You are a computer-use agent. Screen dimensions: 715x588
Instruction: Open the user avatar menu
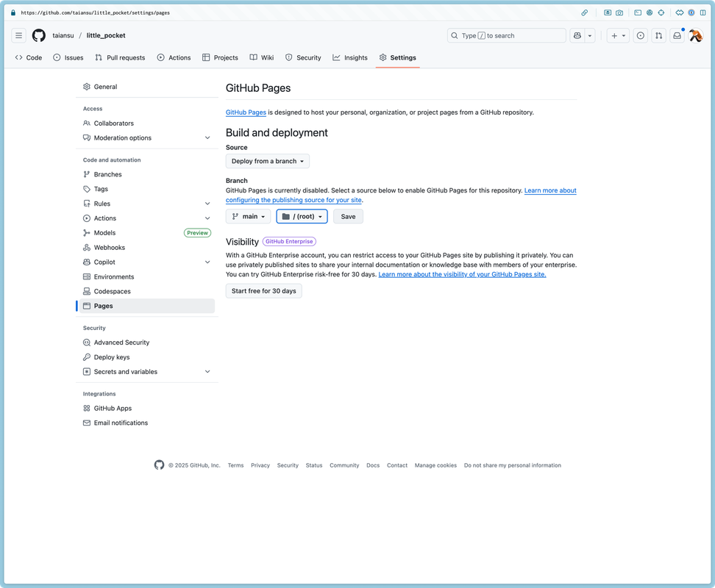696,35
